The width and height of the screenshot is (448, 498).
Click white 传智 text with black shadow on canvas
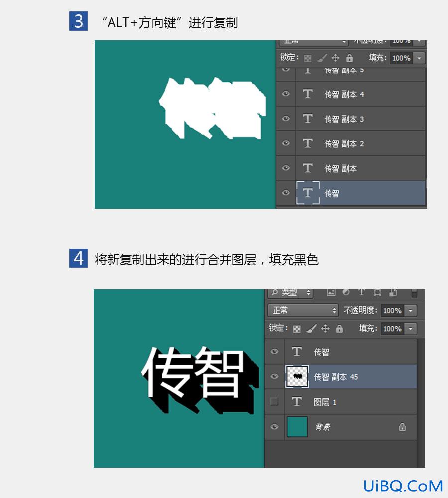(x=200, y=380)
